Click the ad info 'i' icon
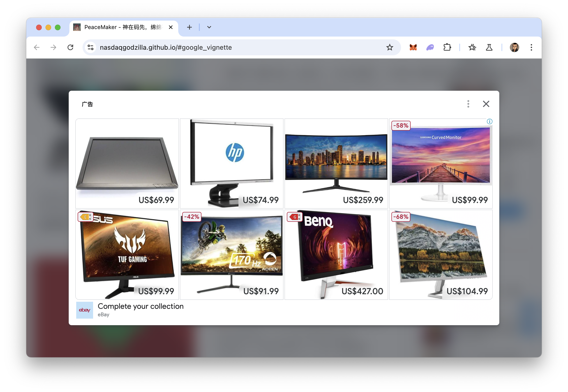This screenshot has width=568, height=392. pyautogui.click(x=489, y=122)
